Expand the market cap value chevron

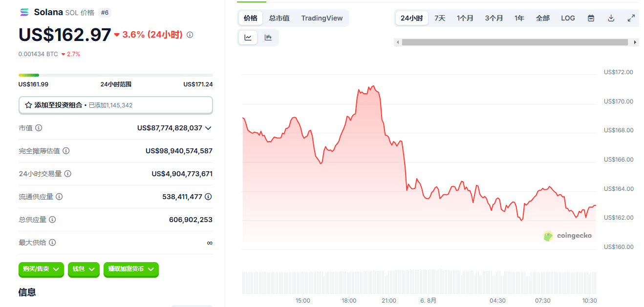(208, 128)
